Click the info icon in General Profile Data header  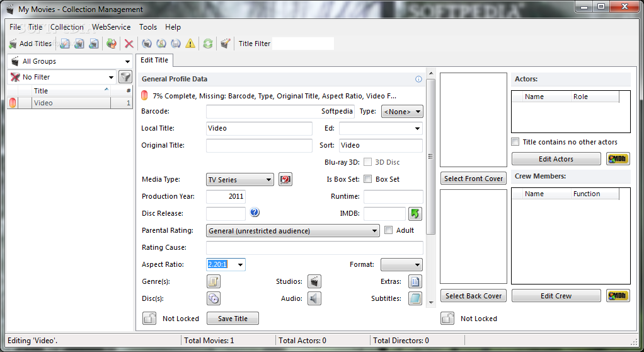(418, 79)
